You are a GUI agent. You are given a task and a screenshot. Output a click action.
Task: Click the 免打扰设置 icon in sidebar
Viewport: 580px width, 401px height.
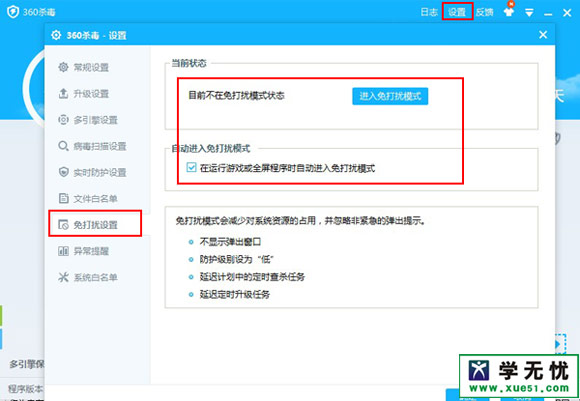(x=63, y=225)
